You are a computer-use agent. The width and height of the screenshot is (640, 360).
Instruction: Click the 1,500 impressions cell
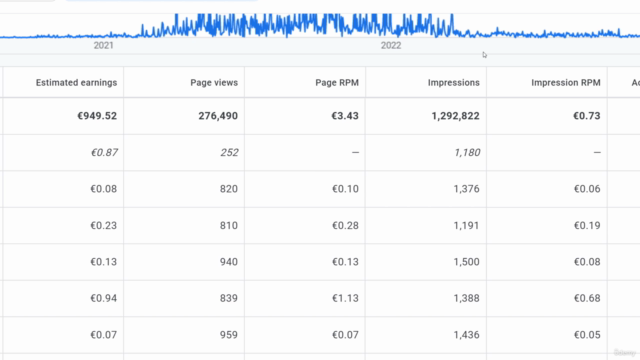point(467,262)
